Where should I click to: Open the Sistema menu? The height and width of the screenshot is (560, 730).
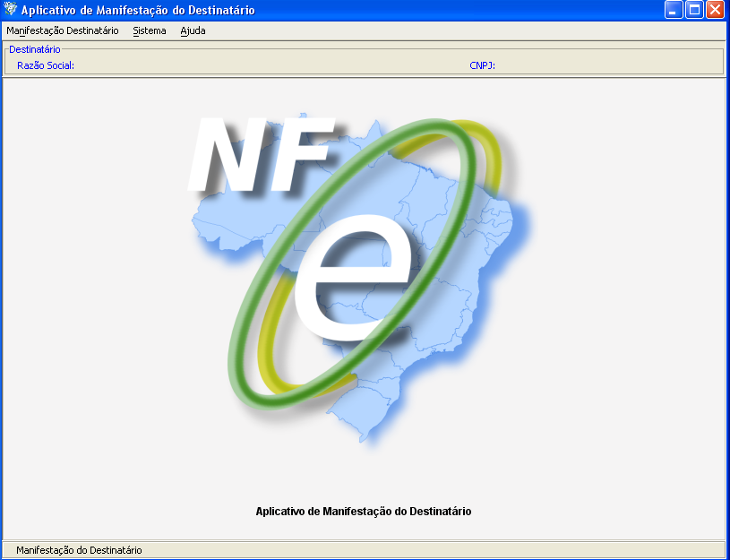(x=150, y=30)
